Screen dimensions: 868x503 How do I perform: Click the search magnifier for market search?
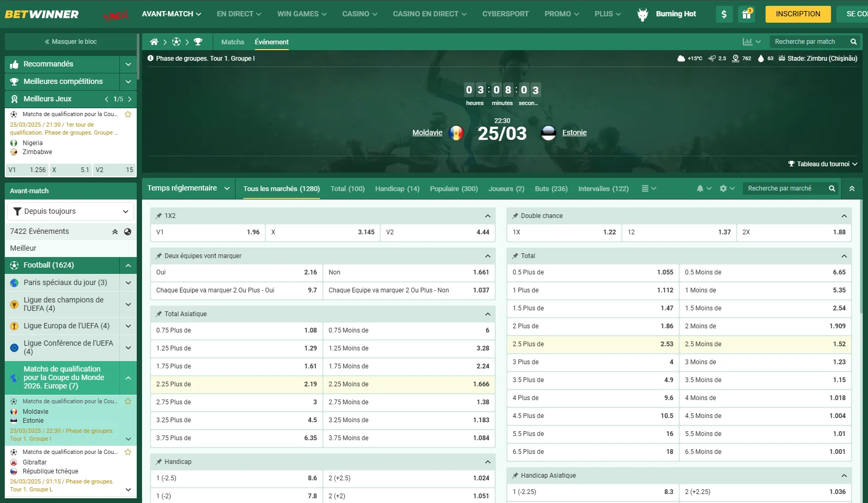(831, 188)
